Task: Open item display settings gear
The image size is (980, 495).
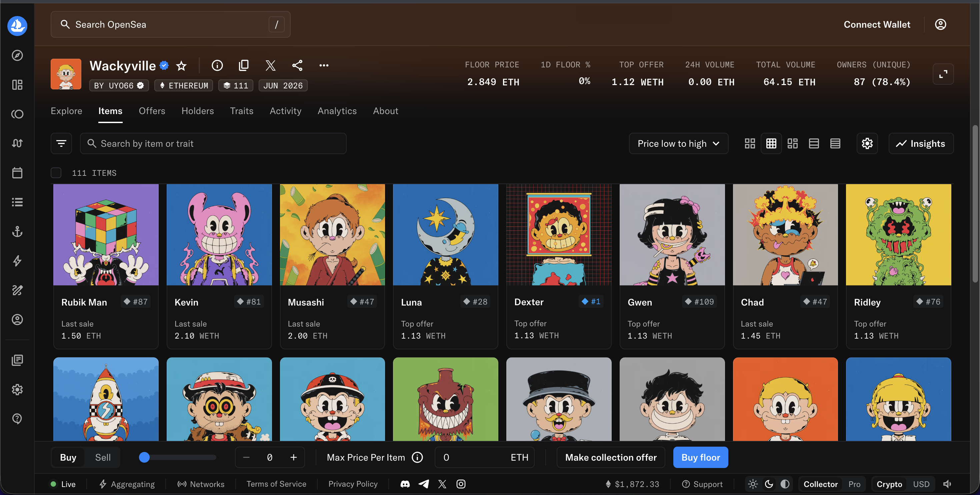Action: pos(867,143)
